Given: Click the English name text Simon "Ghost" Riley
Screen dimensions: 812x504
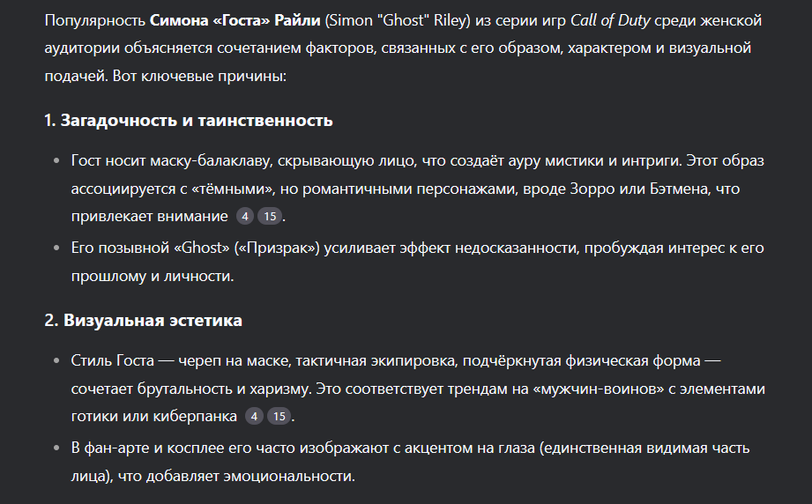Looking at the screenshot, I should [x=399, y=20].
